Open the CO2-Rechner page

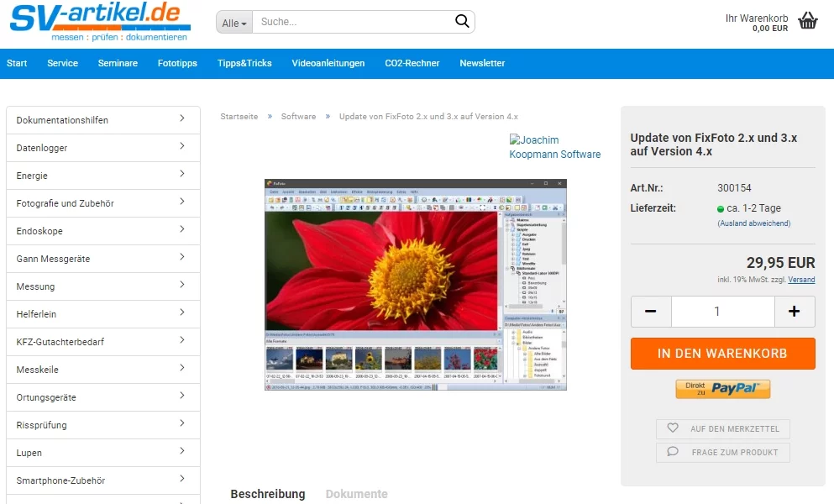(412, 63)
